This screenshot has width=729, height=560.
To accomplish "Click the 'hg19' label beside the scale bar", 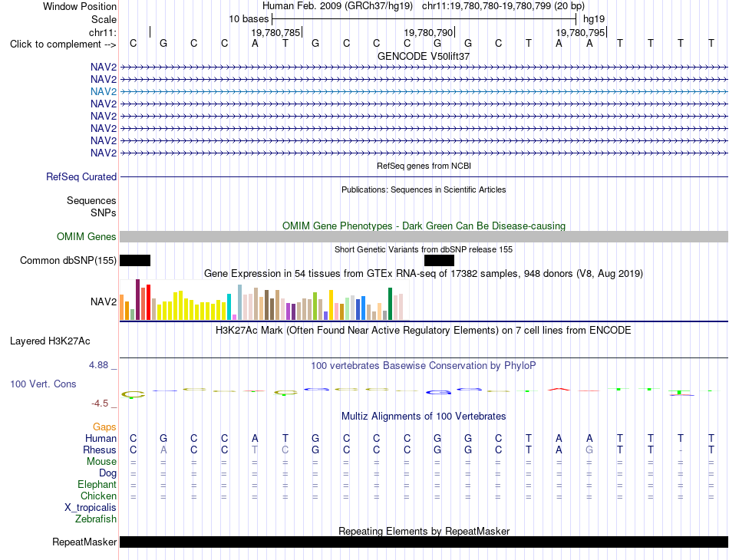I will [x=594, y=19].
